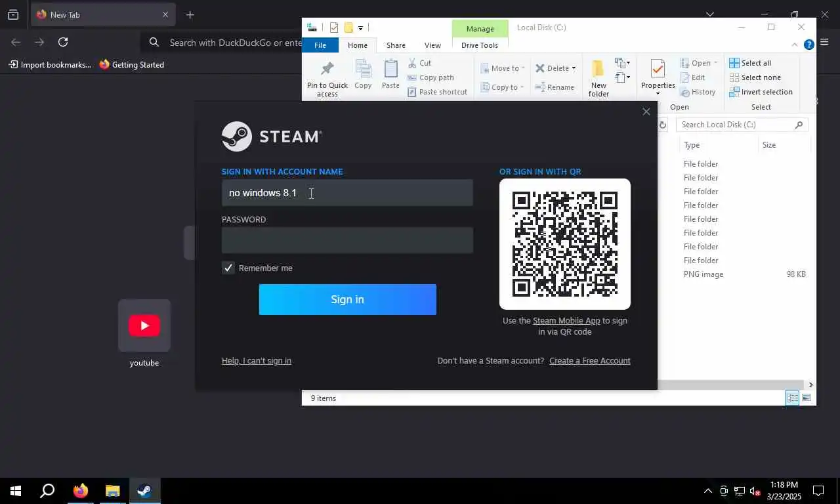
Task: Click Invert selection in the ribbon
Action: click(761, 92)
